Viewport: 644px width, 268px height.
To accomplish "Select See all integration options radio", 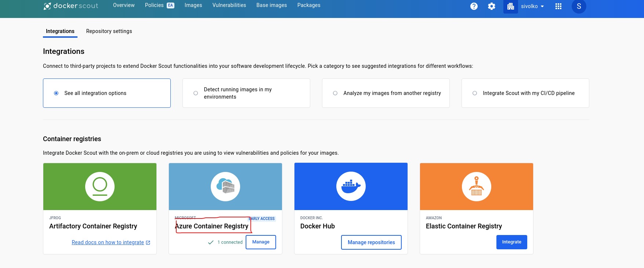I will [x=56, y=93].
